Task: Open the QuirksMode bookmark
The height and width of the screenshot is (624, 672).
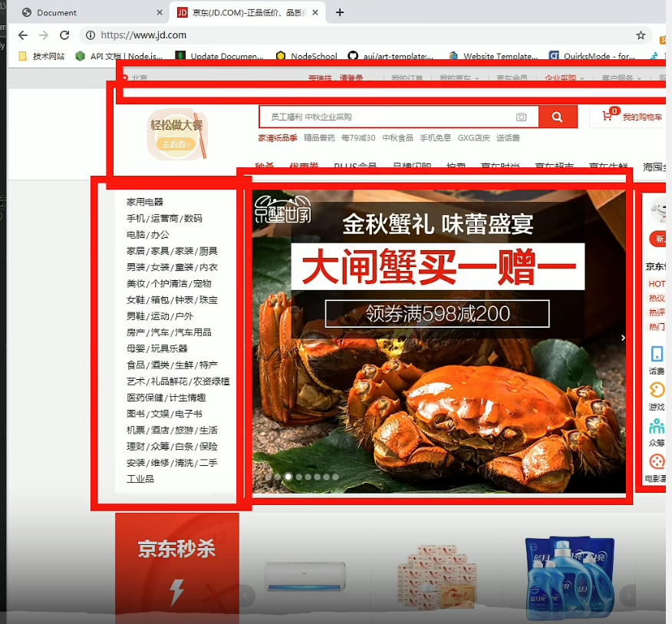Action: pos(592,56)
